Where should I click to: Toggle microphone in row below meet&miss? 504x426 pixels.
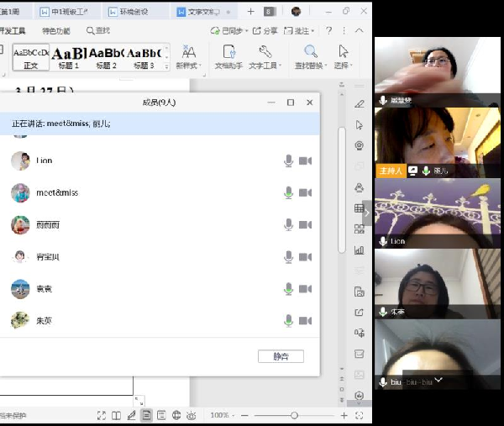[x=288, y=224]
